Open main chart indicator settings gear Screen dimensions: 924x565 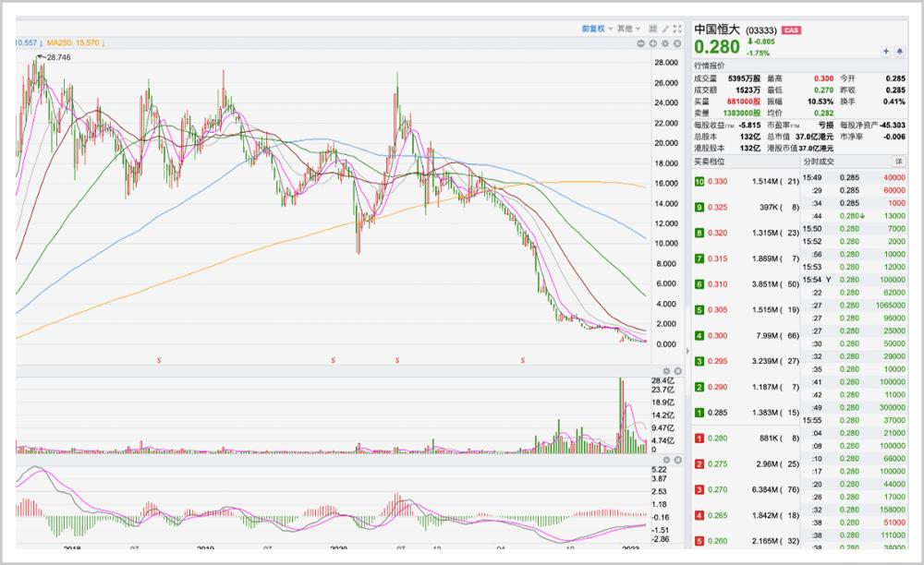click(665, 43)
